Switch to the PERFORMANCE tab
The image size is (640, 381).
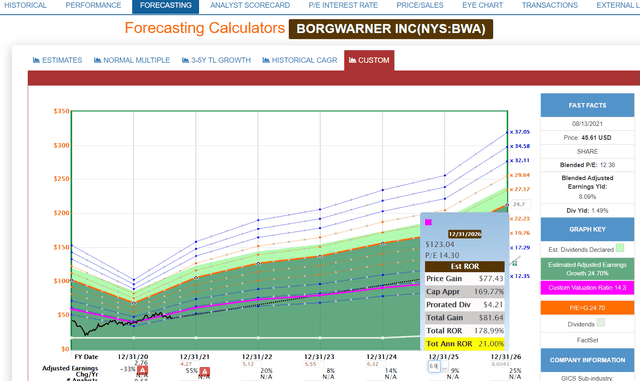[93, 5]
